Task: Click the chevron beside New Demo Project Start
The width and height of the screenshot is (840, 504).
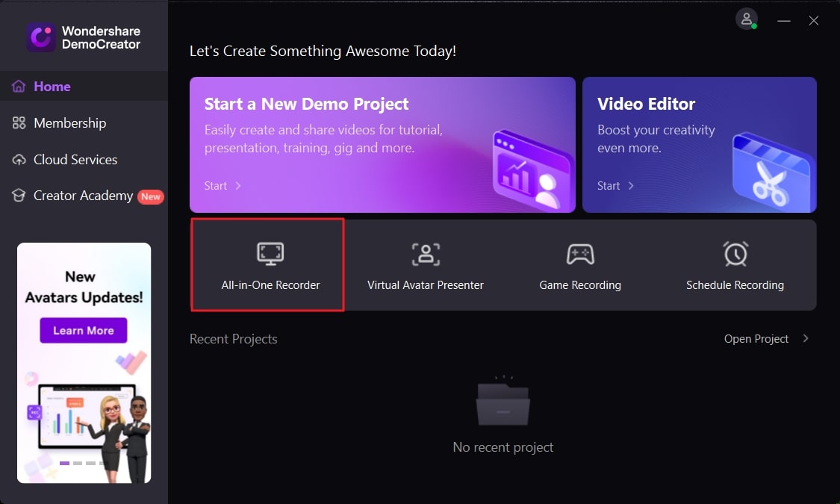Action: coord(238,186)
